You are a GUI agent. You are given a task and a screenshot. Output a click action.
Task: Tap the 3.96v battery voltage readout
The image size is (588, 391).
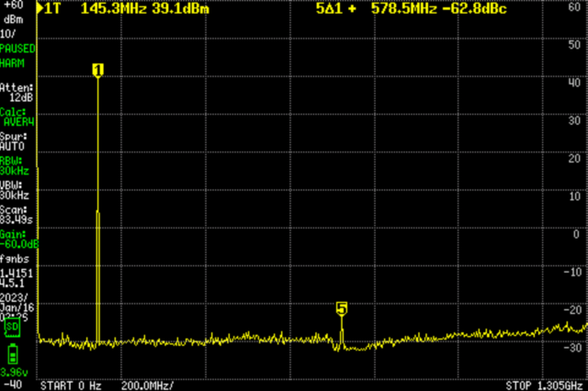[x=14, y=373]
